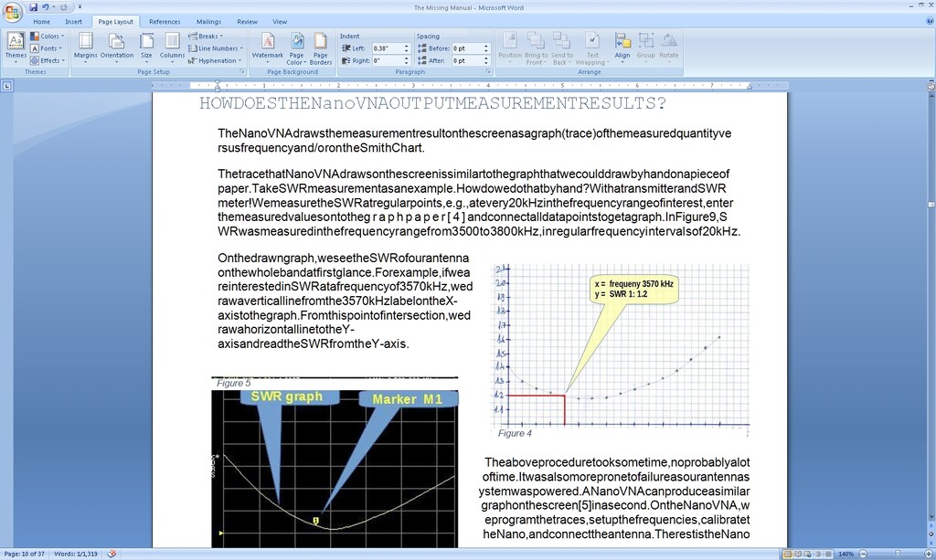Click the Group objects button

click(x=645, y=48)
